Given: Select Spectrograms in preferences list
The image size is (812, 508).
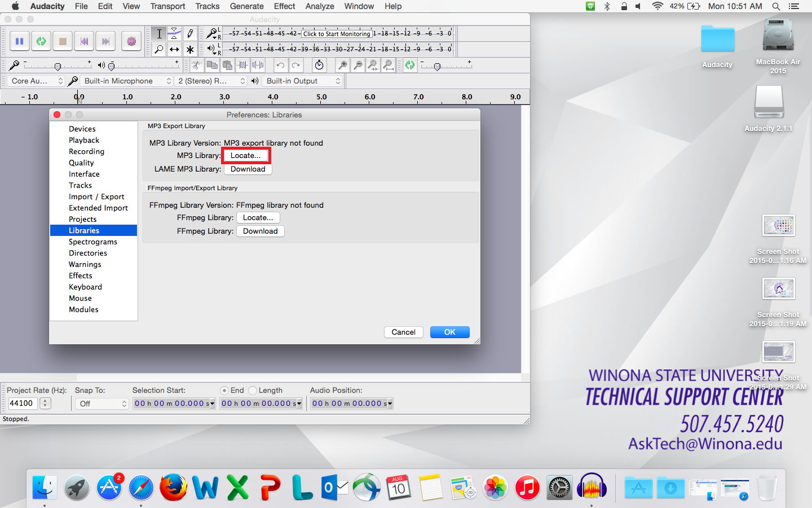Looking at the screenshot, I should pos(93,242).
